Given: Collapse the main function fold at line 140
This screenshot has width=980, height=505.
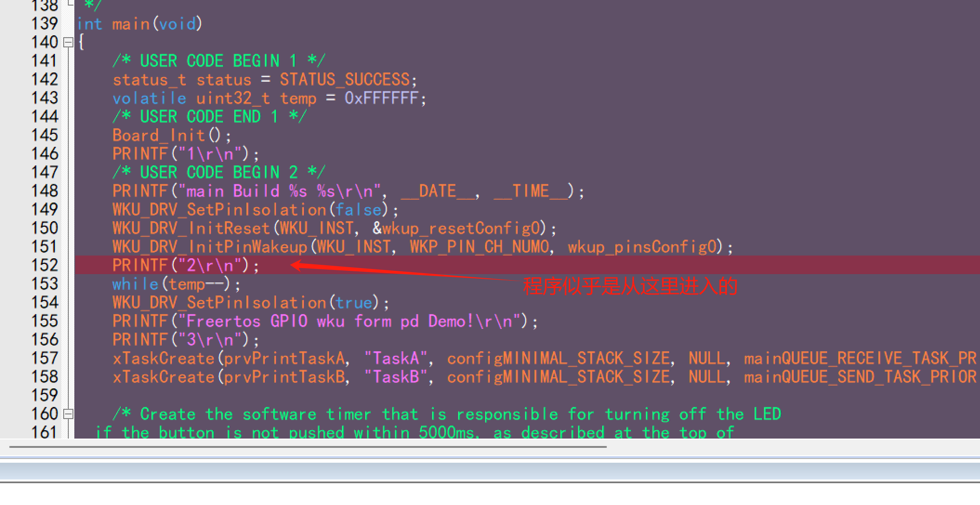Looking at the screenshot, I should click(x=68, y=42).
